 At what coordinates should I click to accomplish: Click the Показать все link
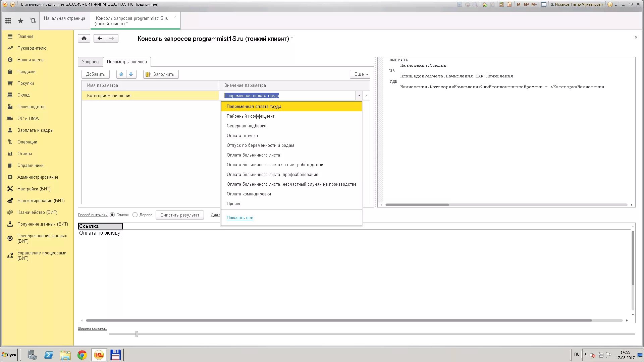(240, 218)
